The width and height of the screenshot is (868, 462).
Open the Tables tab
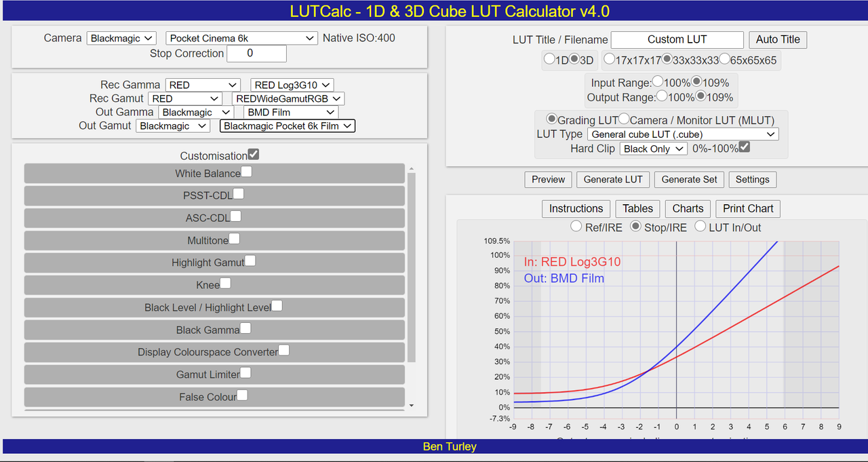[637, 209]
